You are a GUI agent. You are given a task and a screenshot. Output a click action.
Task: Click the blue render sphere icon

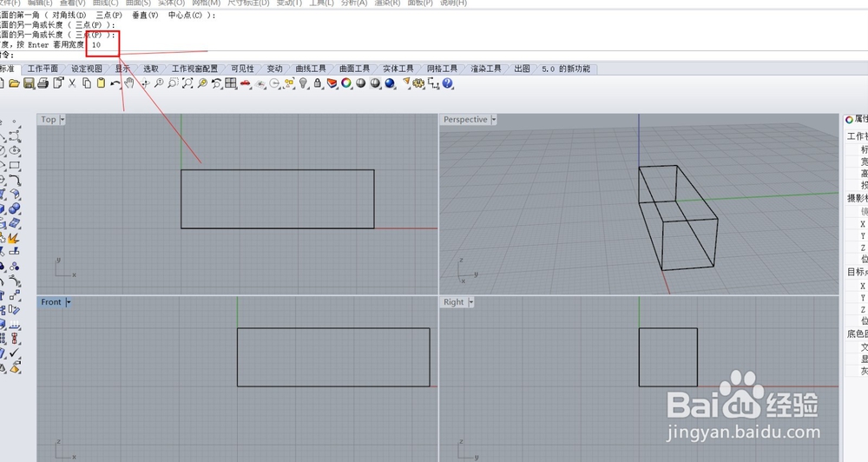[391, 83]
